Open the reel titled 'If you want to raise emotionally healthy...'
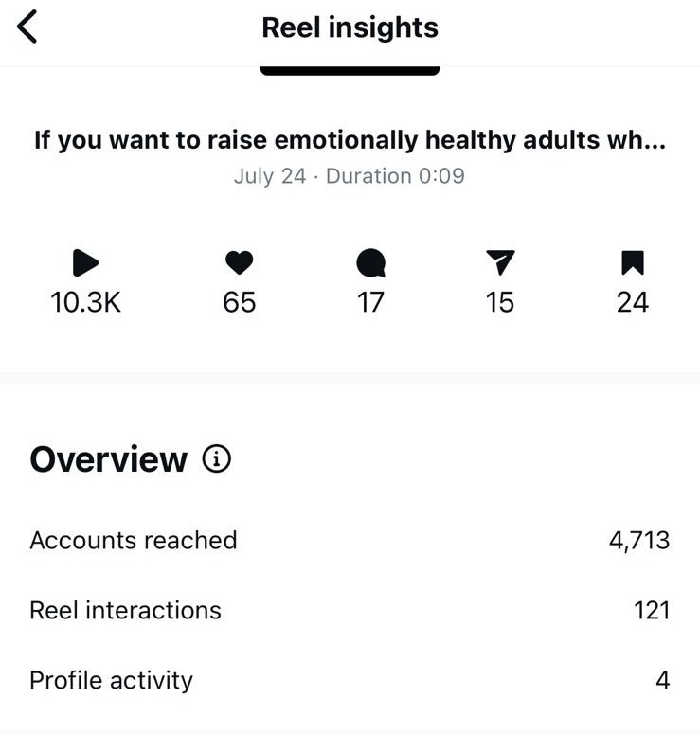This screenshot has width=700, height=734. 350,140
